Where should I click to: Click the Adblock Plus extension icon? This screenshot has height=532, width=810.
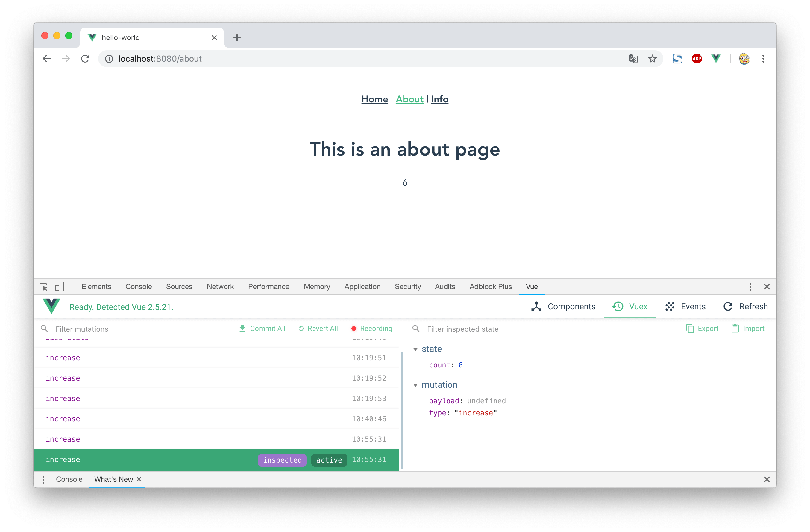tap(697, 59)
